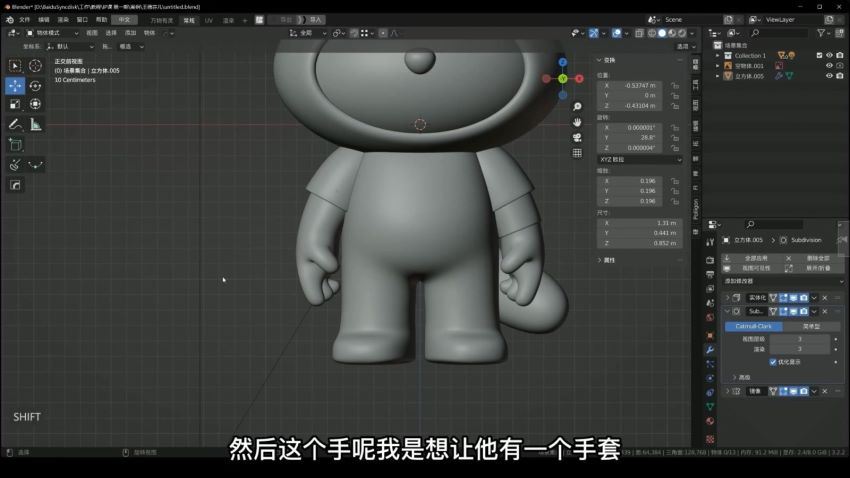Open the object mode dropdown

(x=53, y=33)
